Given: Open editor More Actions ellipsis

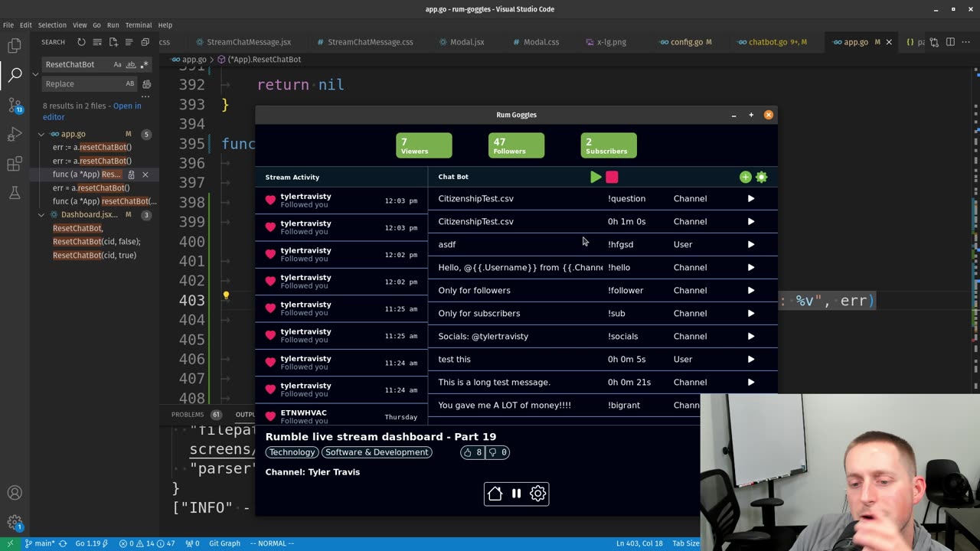Looking at the screenshot, I should [x=966, y=42].
